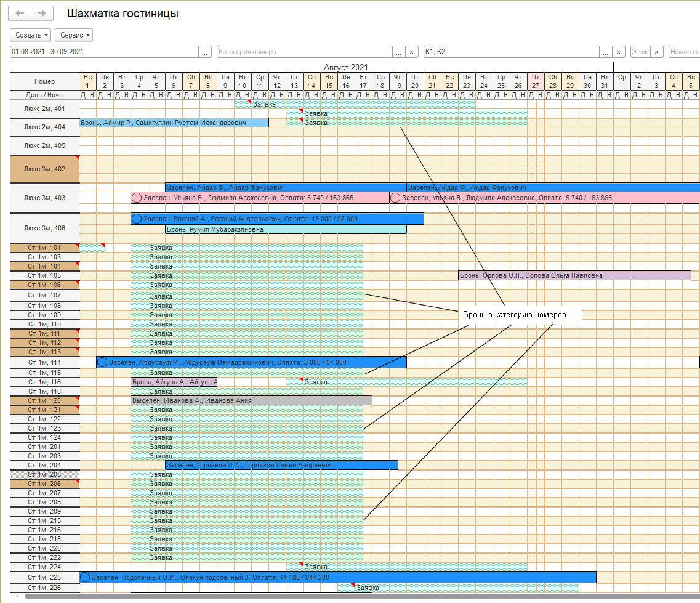Click the August 27 Friday date header
This screenshot has width=700, height=603.
[x=535, y=81]
